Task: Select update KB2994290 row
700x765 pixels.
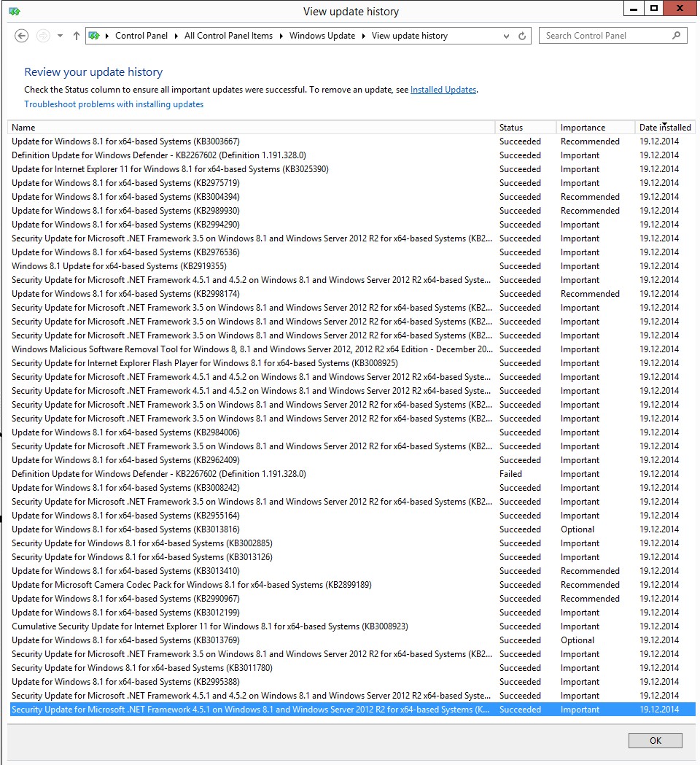Action: click(x=352, y=225)
